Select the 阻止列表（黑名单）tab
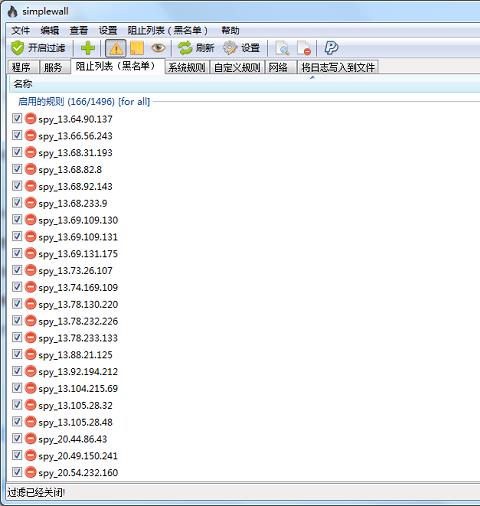Image resolution: width=480 pixels, height=506 pixels. pos(117,66)
